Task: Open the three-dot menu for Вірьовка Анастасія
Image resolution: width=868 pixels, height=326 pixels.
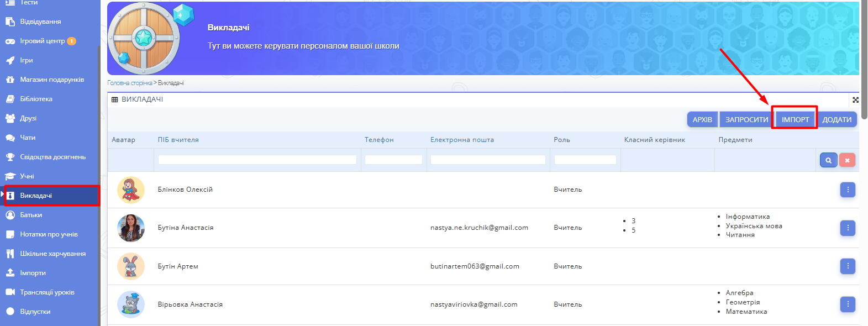Action: coord(848,304)
